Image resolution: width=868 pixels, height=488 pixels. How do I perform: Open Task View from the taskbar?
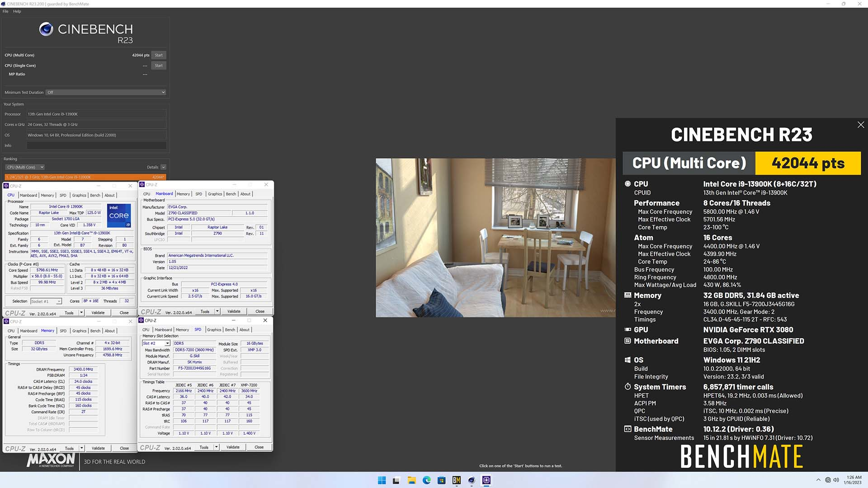396,480
